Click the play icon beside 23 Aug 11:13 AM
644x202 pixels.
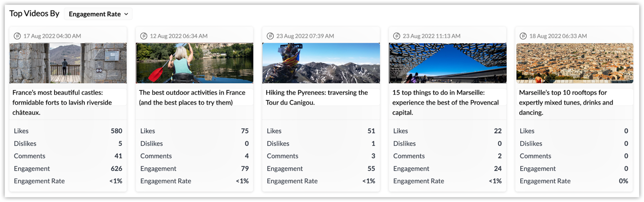tap(396, 36)
